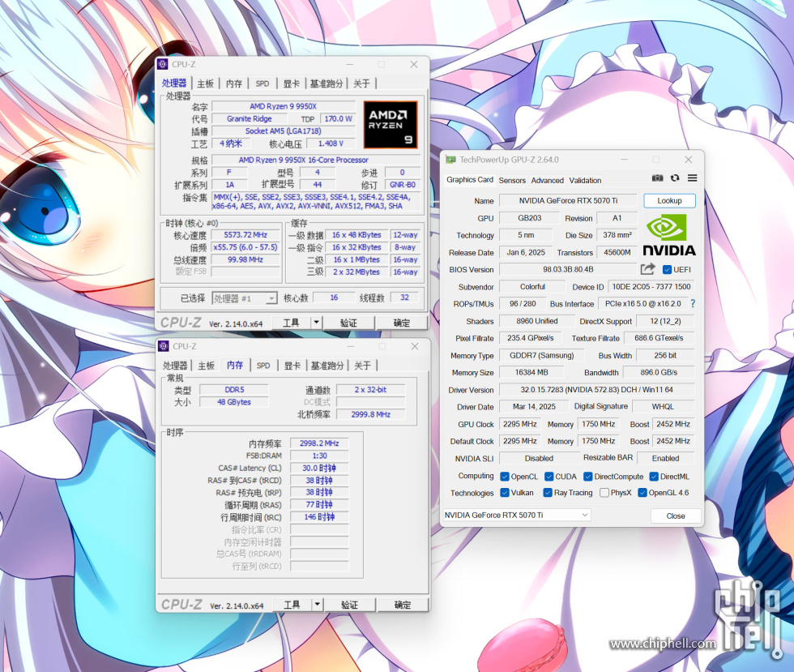Toggle the Vulkan checkbox
Image resolution: width=794 pixels, height=672 pixels.
tap(504, 493)
